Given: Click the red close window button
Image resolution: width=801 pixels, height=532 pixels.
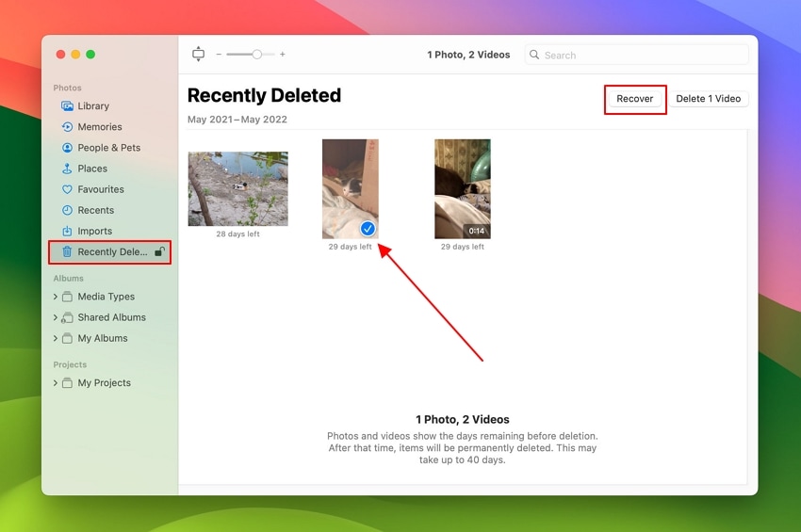Looking at the screenshot, I should point(61,54).
